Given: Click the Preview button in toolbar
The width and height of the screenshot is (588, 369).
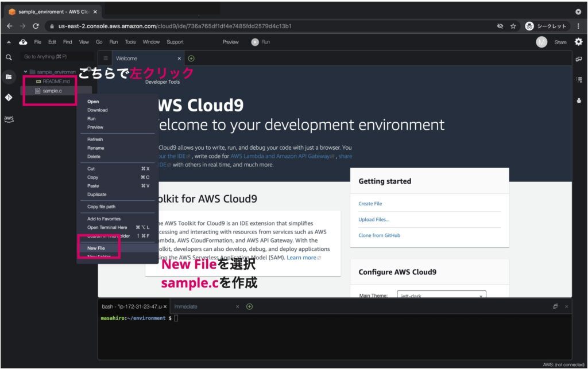Looking at the screenshot, I should (x=230, y=42).
